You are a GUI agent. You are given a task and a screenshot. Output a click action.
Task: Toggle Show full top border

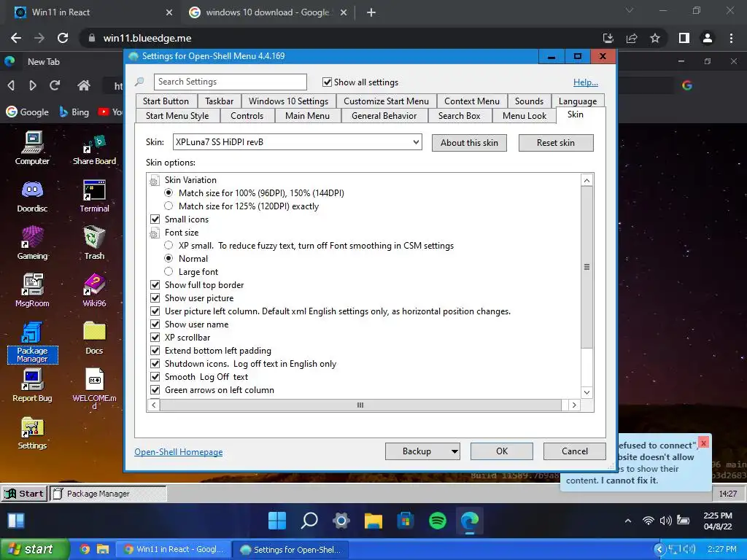[x=155, y=285]
